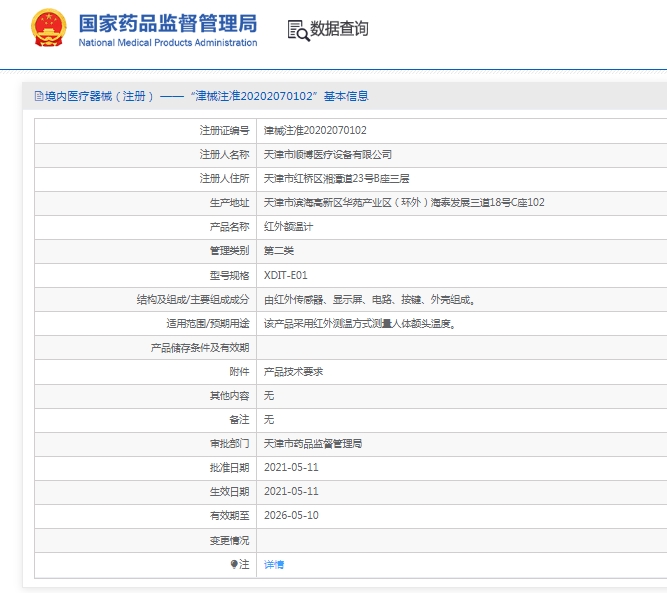This screenshot has width=667, height=593.
Task: Click the 批准日期 label
Action: pos(230,468)
